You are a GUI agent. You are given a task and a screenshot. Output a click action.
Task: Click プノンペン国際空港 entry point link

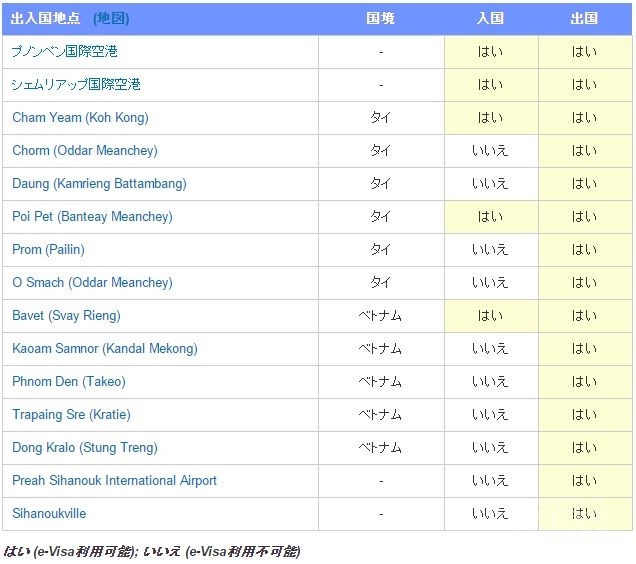point(65,52)
